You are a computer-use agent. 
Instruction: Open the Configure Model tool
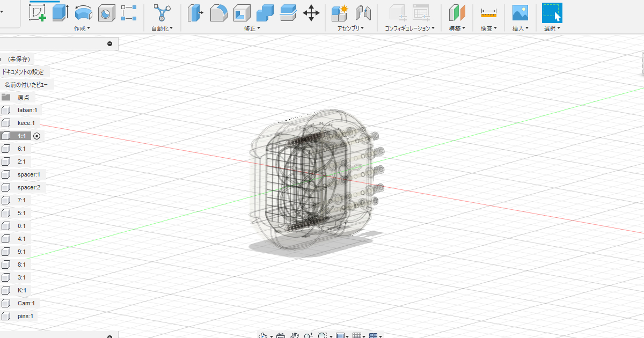click(x=398, y=12)
